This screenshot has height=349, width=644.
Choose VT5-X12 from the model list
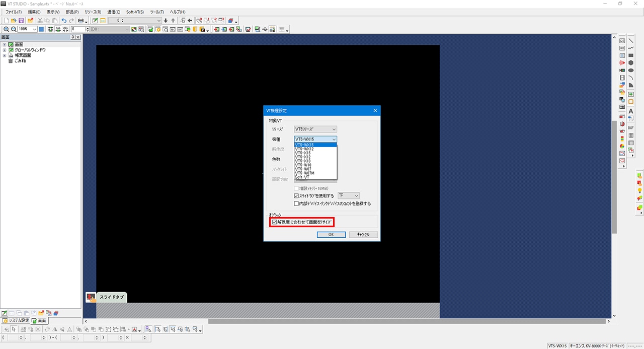303,157
